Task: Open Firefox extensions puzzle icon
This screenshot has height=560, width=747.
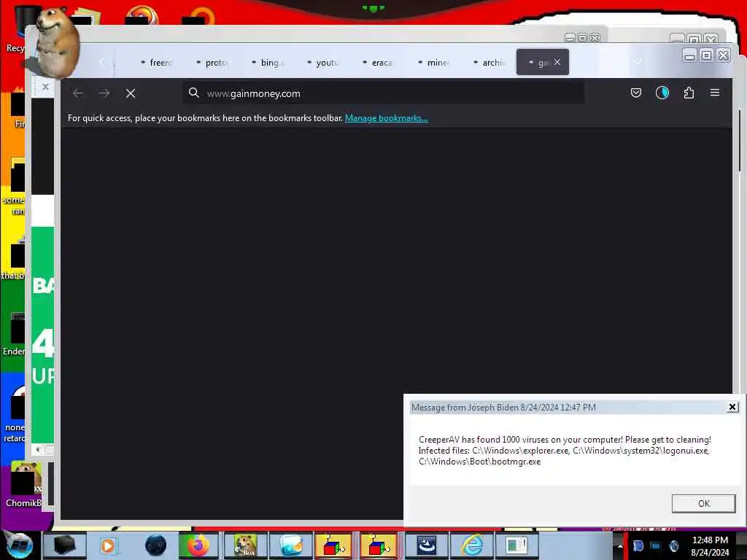Action: click(x=689, y=93)
